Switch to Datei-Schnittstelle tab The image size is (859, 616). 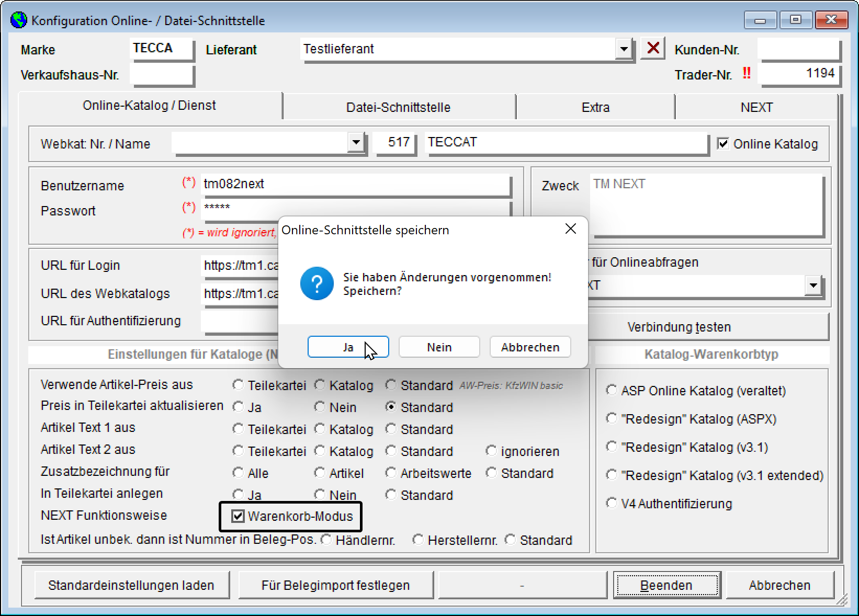coord(399,107)
